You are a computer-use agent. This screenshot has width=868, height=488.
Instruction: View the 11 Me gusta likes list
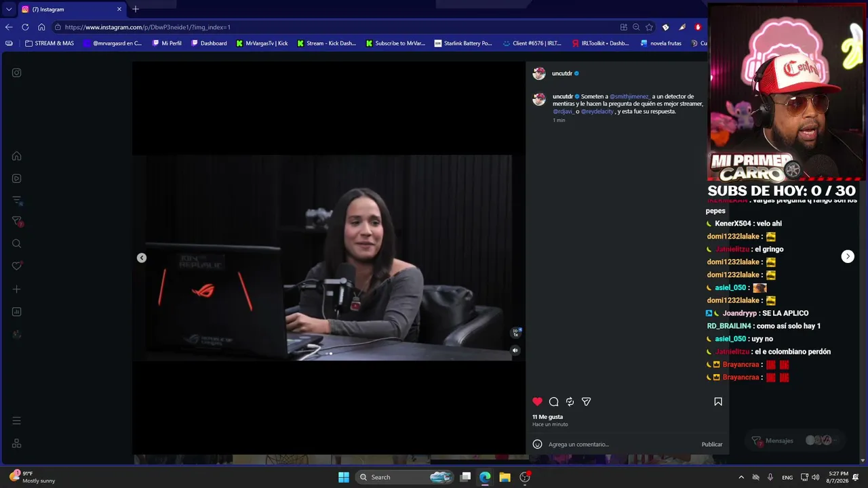pyautogui.click(x=548, y=417)
